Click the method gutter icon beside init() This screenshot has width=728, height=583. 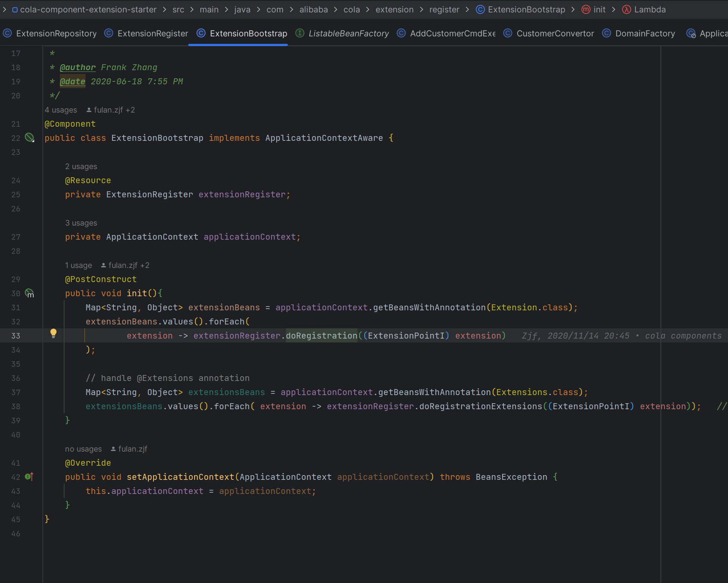(x=29, y=293)
